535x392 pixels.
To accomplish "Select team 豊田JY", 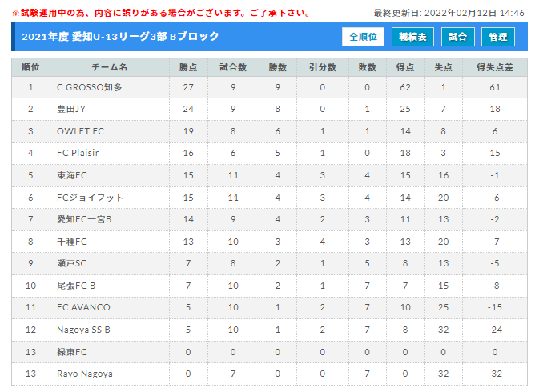I will 71,109.
